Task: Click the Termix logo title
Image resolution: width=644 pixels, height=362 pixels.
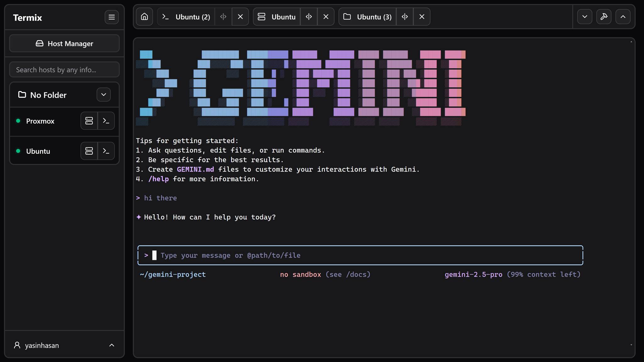Action: click(28, 18)
